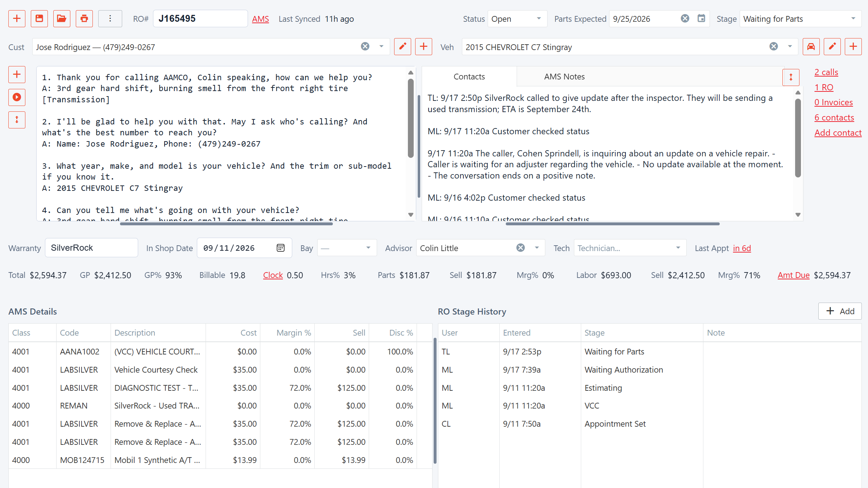Expand the Status dropdown
Image resolution: width=868 pixels, height=488 pixels.
(x=517, y=19)
